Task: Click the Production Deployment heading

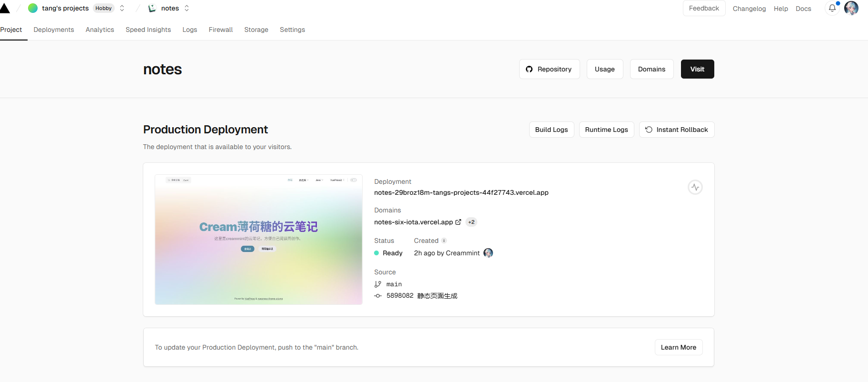Action: point(206,130)
